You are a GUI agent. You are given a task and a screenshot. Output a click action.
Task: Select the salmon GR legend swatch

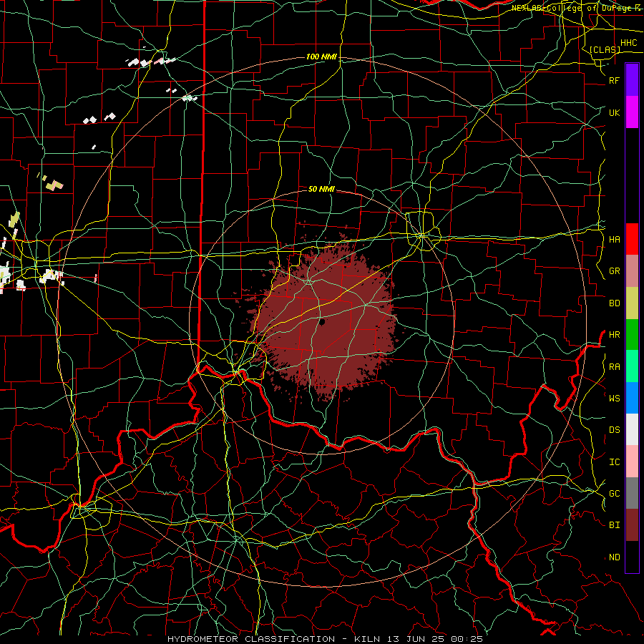click(x=632, y=271)
